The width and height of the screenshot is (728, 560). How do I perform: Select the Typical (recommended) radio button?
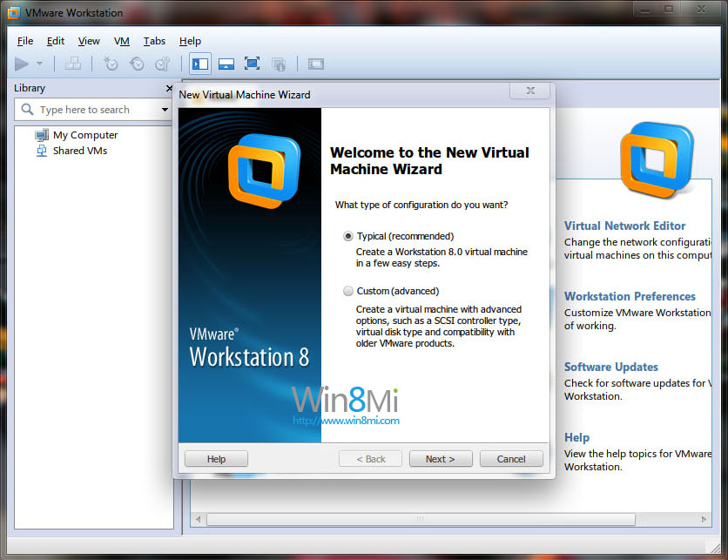[349, 236]
